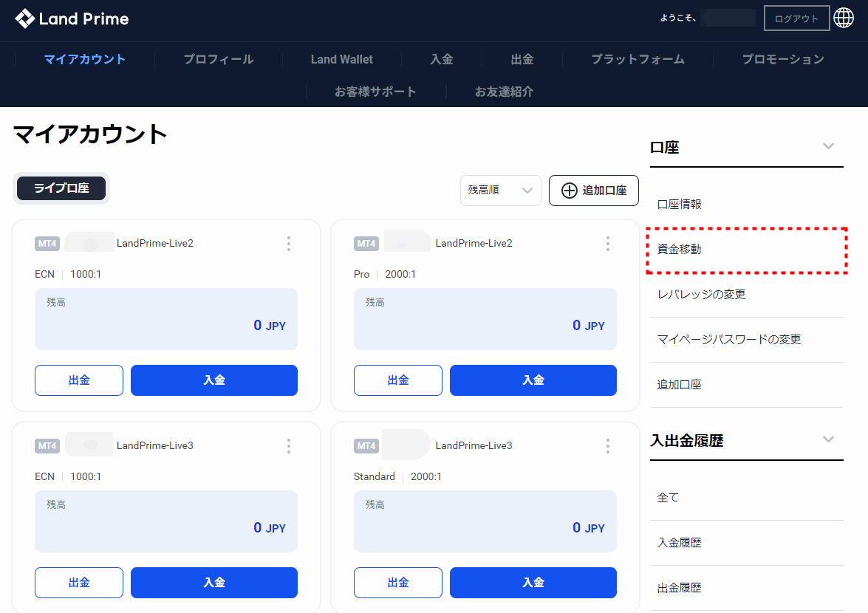Click MT4 badge on Standard LandPrime-Live3 card
The width and height of the screenshot is (868, 613).
pyautogui.click(x=366, y=446)
